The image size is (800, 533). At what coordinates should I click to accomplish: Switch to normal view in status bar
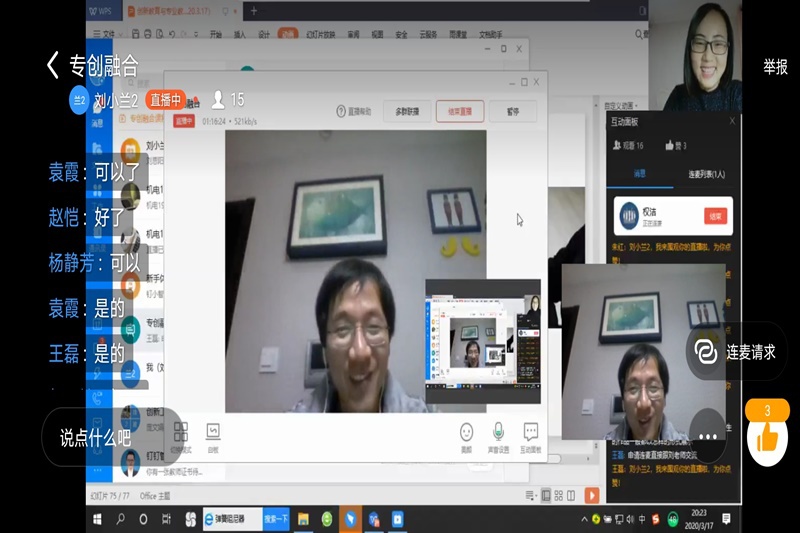546,495
